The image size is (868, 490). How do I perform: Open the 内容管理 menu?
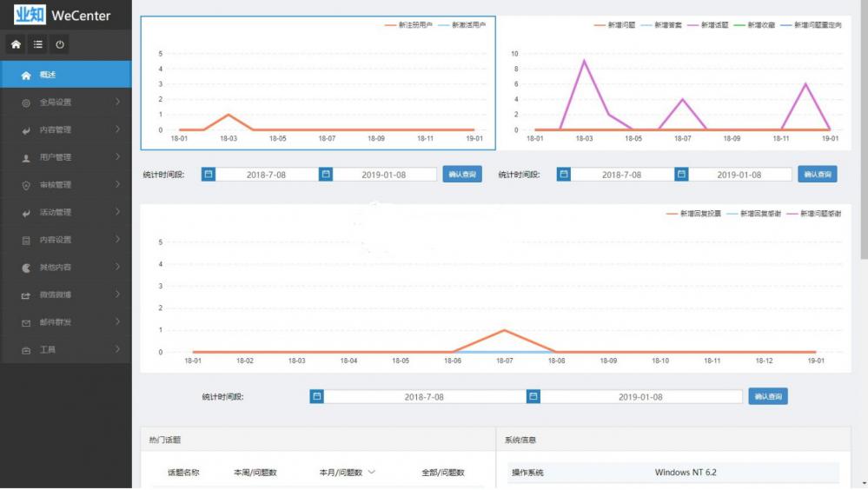(66, 129)
